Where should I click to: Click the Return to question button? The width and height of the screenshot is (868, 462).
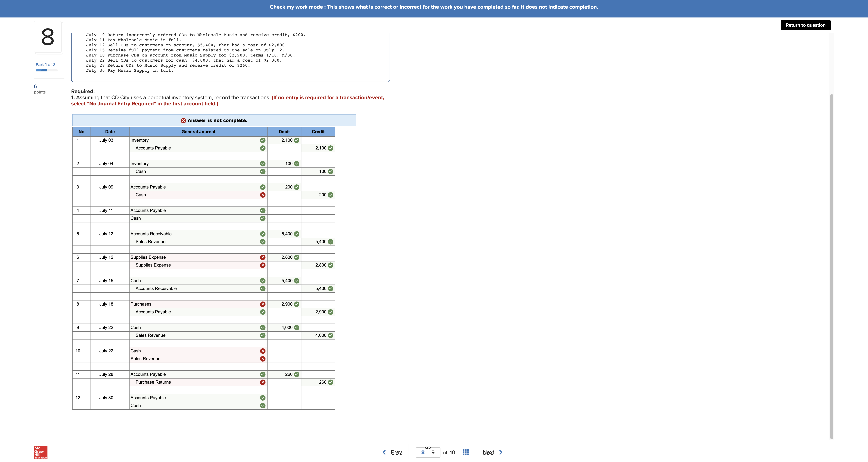click(x=805, y=25)
